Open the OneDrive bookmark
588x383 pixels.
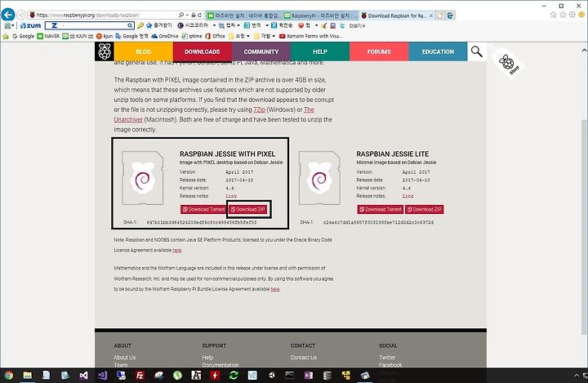(165, 36)
